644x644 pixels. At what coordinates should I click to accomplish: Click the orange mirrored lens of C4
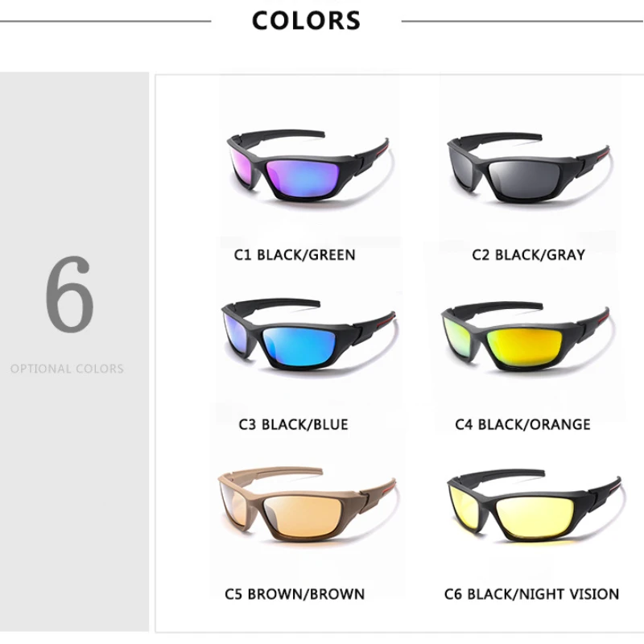click(x=524, y=348)
